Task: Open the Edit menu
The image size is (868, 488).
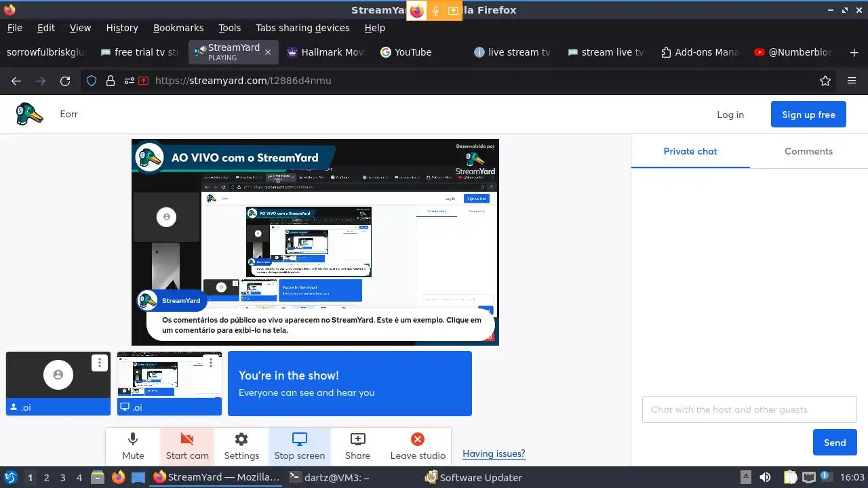Action: pos(46,28)
